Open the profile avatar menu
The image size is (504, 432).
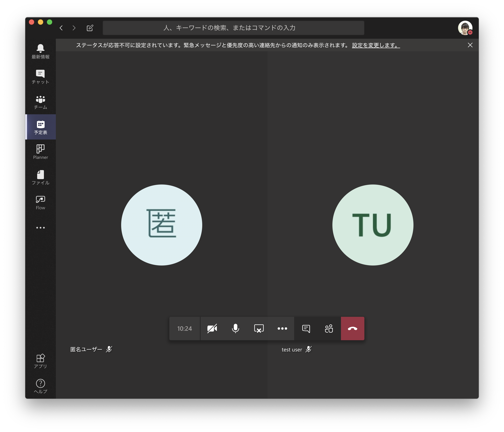[465, 28]
